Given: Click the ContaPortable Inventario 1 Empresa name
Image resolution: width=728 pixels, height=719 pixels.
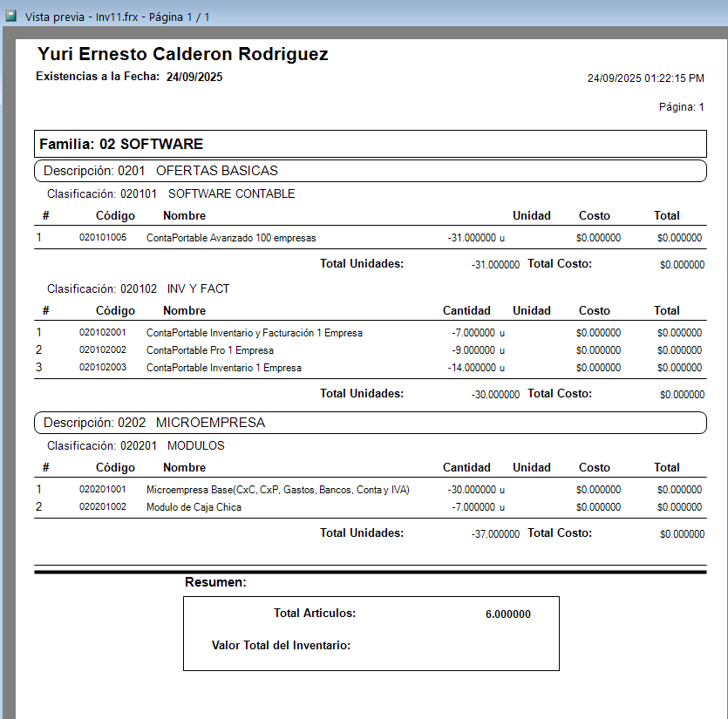Looking at the screenshot, I should 224,368.
